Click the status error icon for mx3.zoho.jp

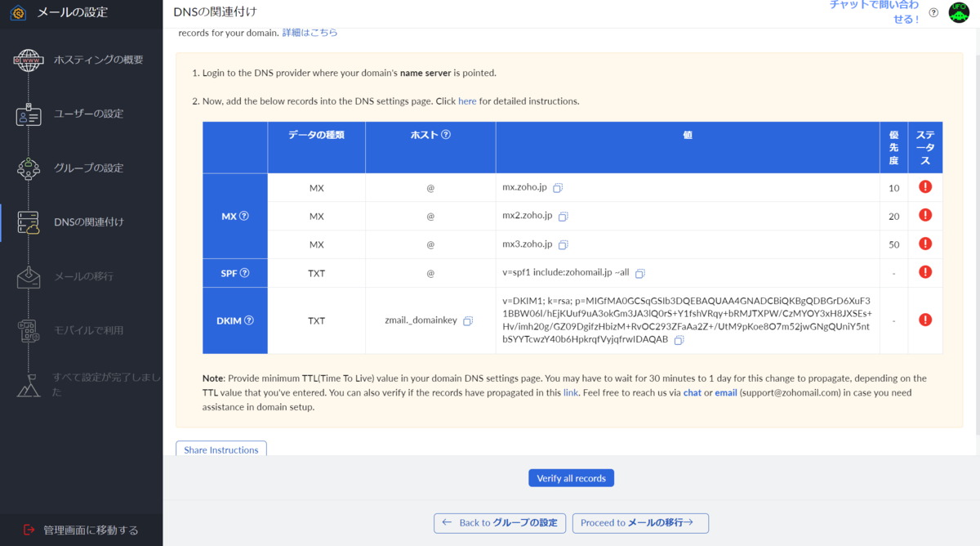925,244
